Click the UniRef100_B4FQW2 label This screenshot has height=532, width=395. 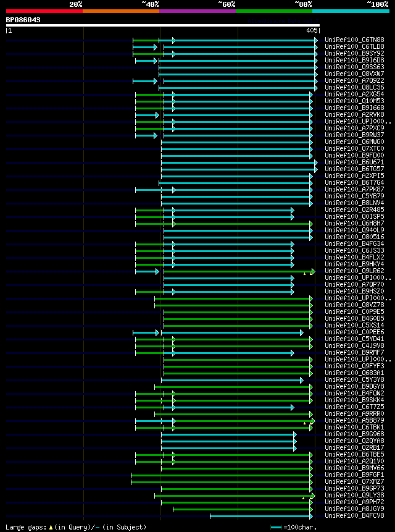[354, 393]
